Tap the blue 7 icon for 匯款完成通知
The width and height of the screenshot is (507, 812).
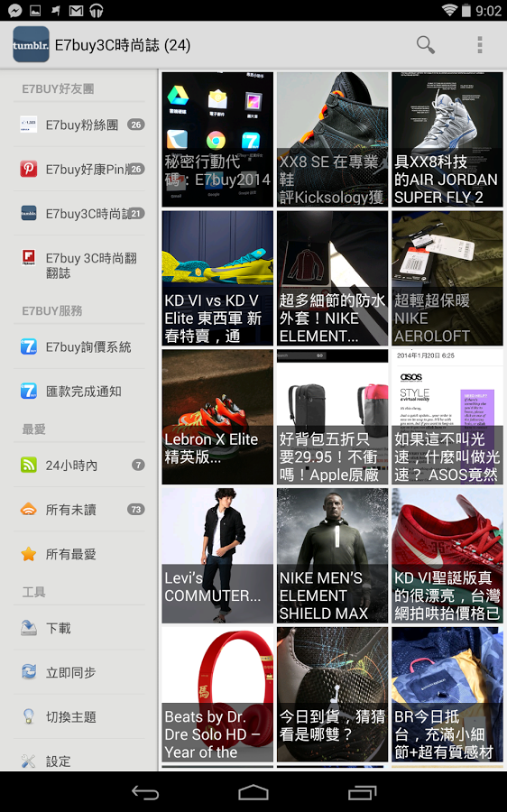pos(29,391)
